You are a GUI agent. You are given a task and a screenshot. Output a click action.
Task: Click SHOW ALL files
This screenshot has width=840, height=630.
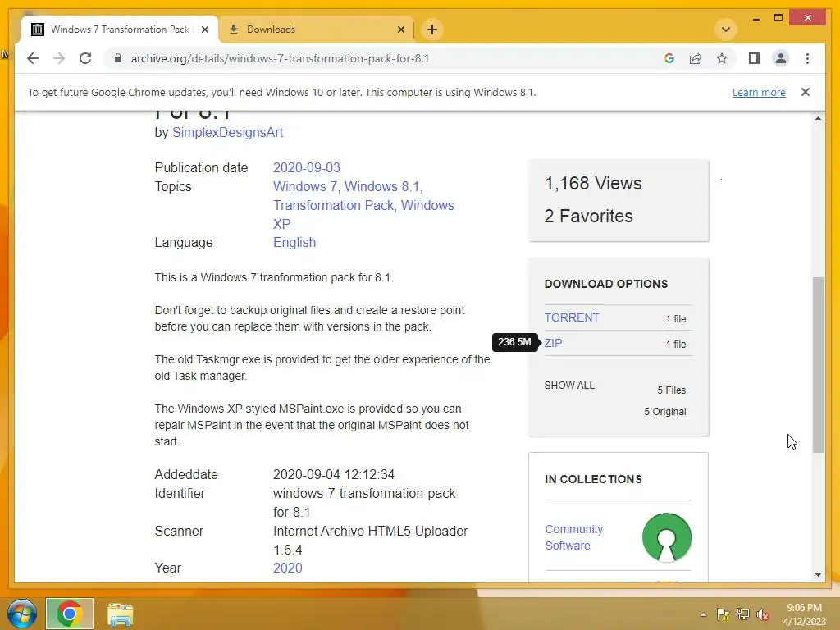click(x=569, y=386)
